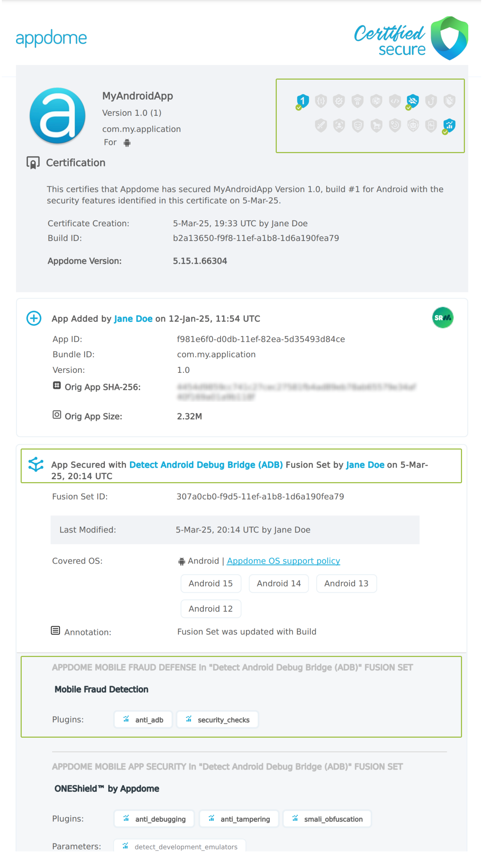Click the green SR avatar badge

(x=442, y=318)
